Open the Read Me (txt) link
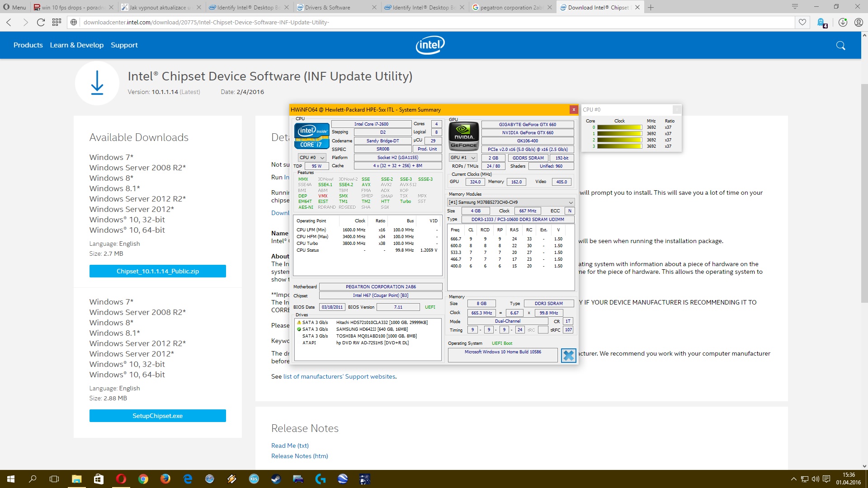This screenshot has height=488, width=868. 290,446
